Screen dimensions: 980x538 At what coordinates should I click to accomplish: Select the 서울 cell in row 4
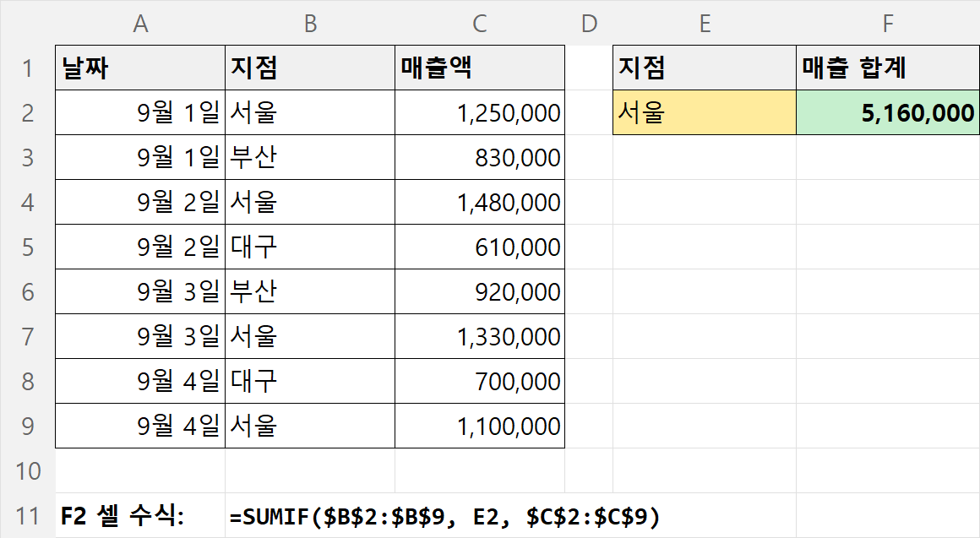pyautogui.click(x=310, y=202)
